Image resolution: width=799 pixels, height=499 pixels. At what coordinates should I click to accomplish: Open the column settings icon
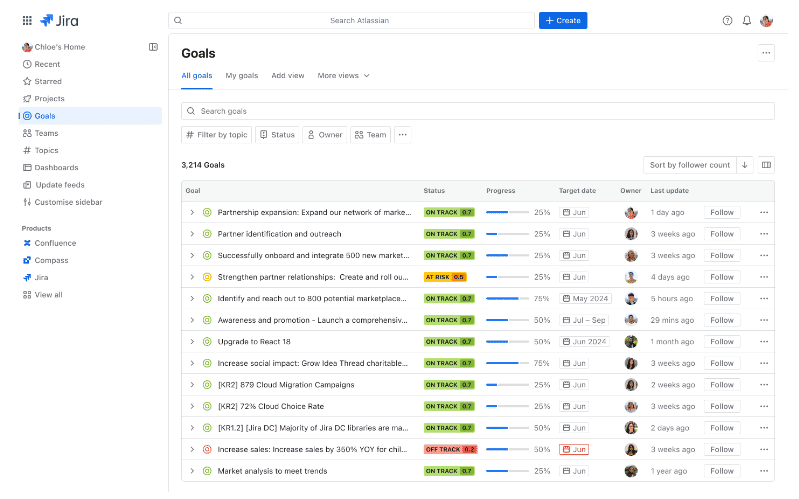pyautogui.click(x=766, y=165)
